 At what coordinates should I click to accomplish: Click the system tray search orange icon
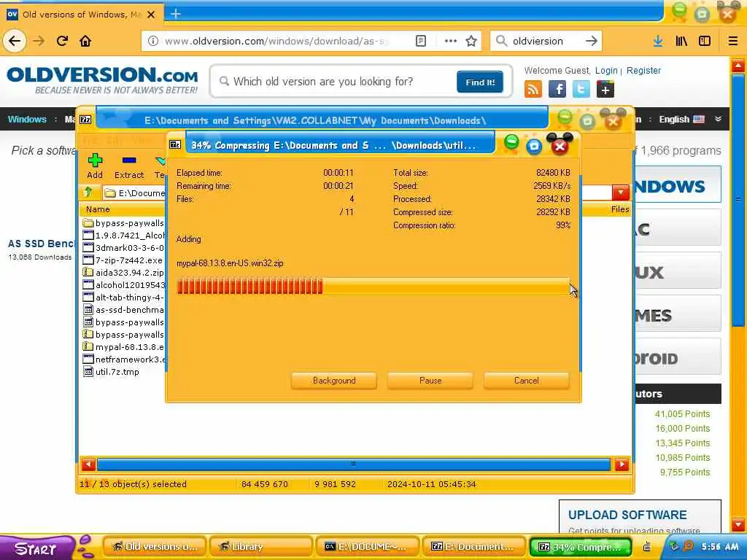point(688,545)
